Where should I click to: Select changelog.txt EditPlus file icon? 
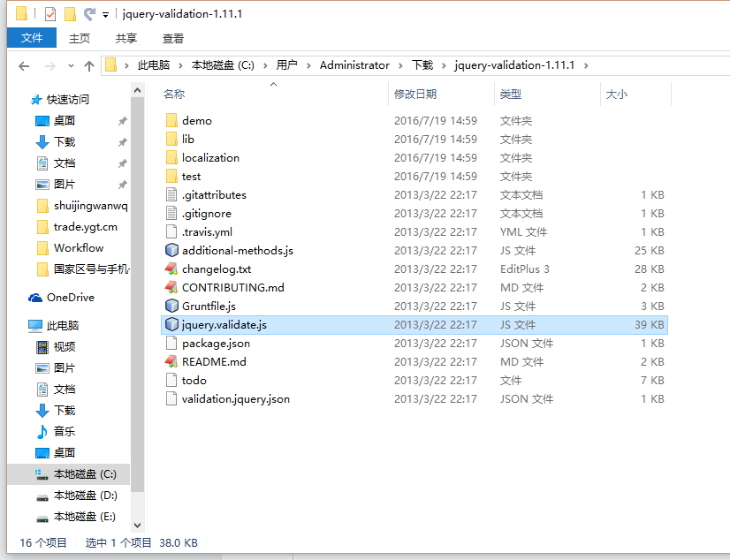pos(171,269)
